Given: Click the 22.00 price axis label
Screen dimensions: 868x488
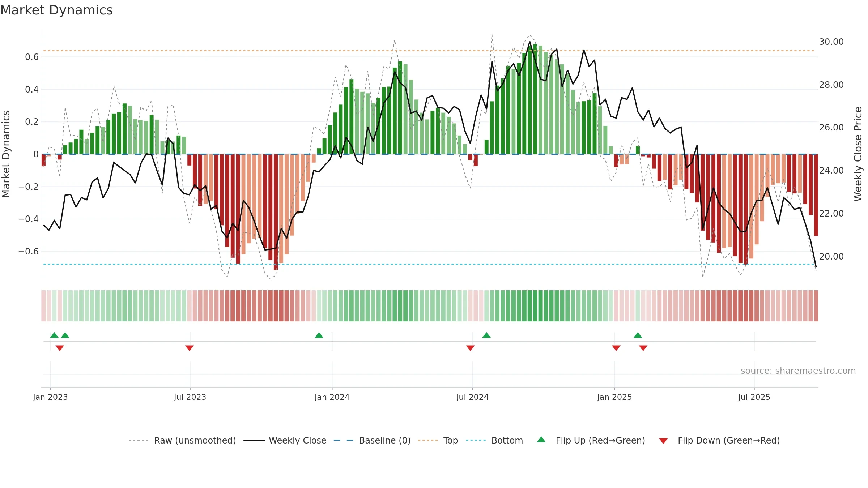Looking at the screenshot, I should [831, 214].
